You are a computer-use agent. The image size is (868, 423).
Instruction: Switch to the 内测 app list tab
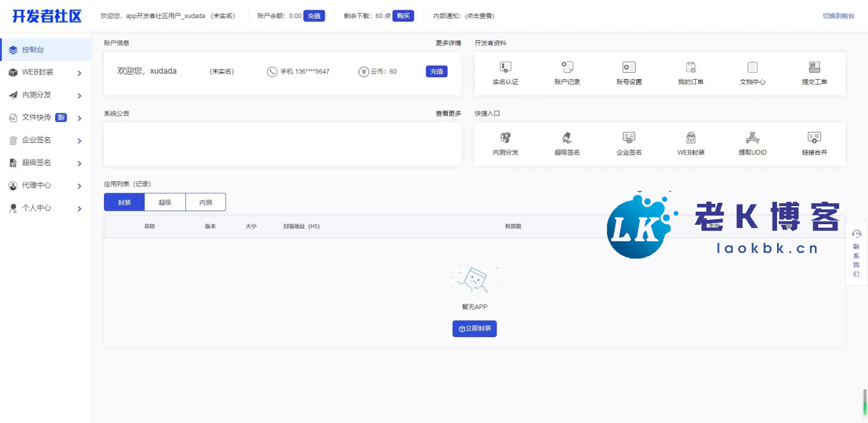click(206, 202)
